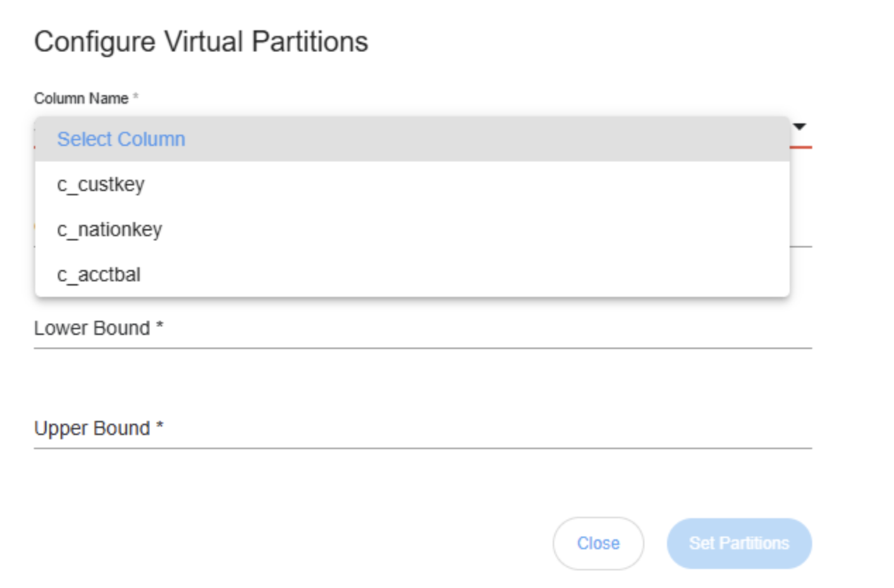This screenshot has width=894, height=588.
Task: Collapse the column list via the caret icon
Action: 800,127
